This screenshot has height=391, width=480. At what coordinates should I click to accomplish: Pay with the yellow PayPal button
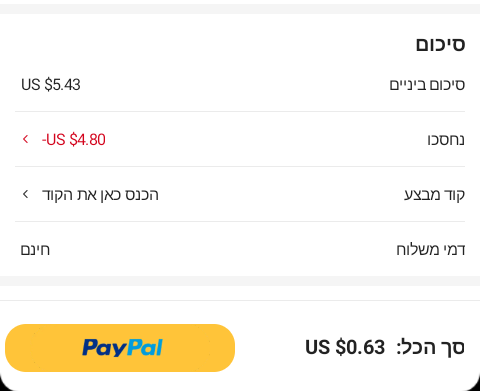point(120,348)
